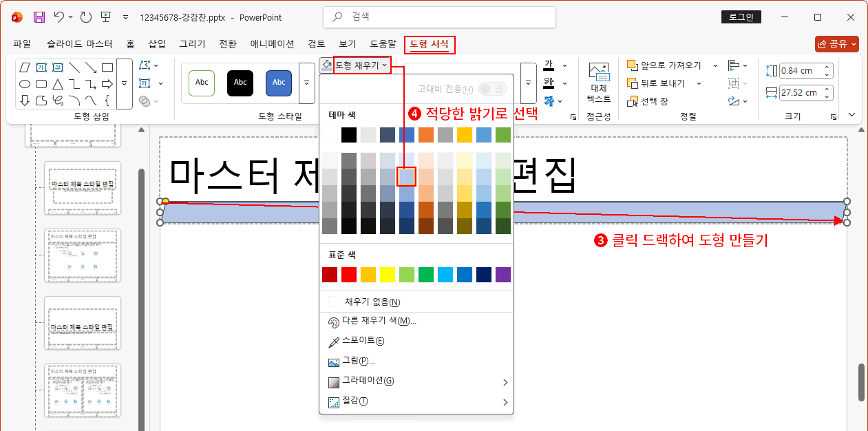The width and height of the screenshot is (868, 431).
Task: Switch to the 애니메이션 ribbon tab
Action: tap(269, 43)
